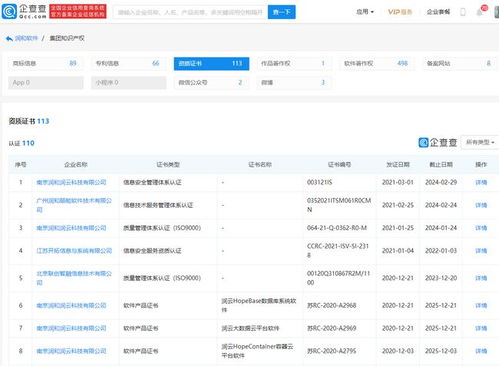
Task: Click the 证书类型 column header
Action: tap(168, 164)
